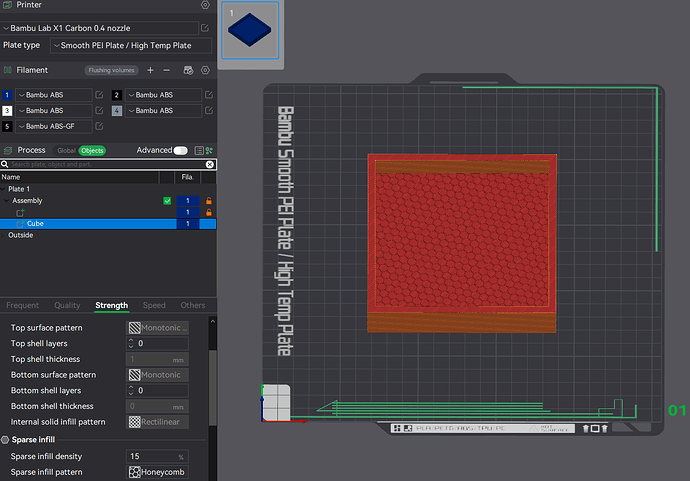
Task: Open filament 2 Bambu ABS dropdown
Action: click(164, 95)
